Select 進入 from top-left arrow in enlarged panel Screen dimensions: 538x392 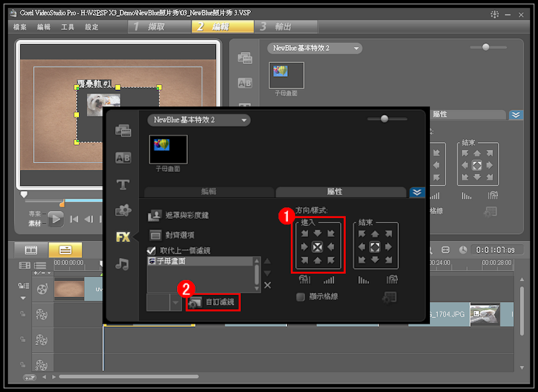click(305, 233)
